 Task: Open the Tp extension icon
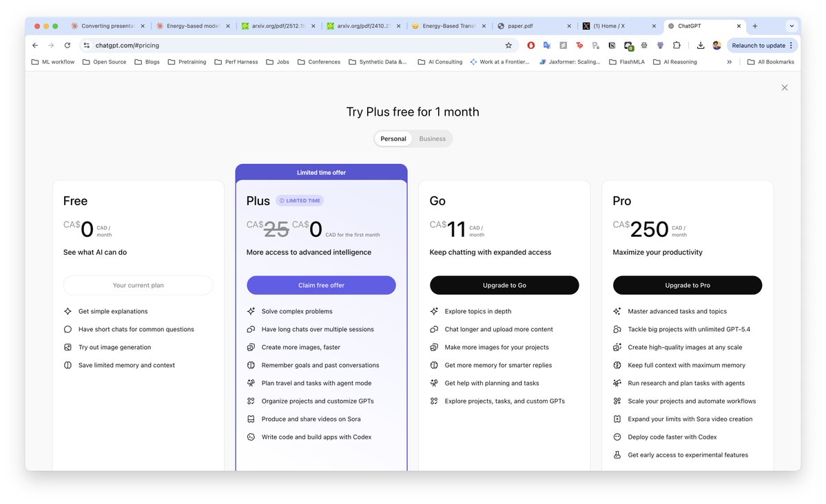579,45
